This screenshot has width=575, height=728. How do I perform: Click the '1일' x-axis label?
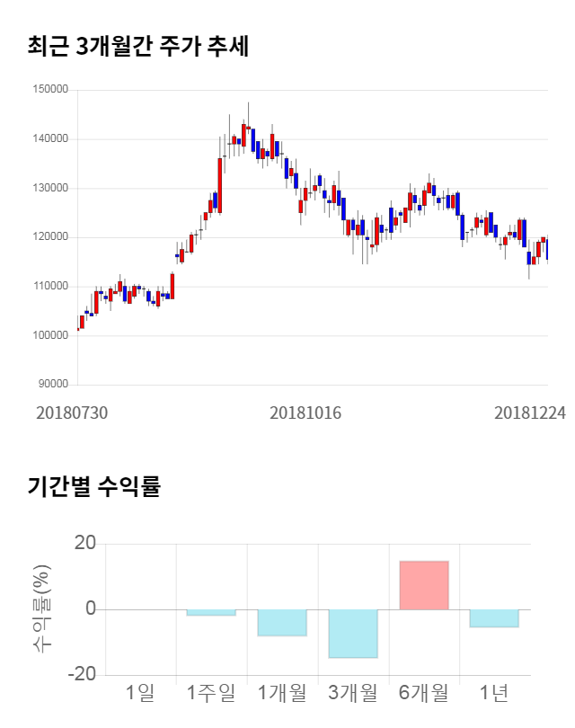click(140, 693)
